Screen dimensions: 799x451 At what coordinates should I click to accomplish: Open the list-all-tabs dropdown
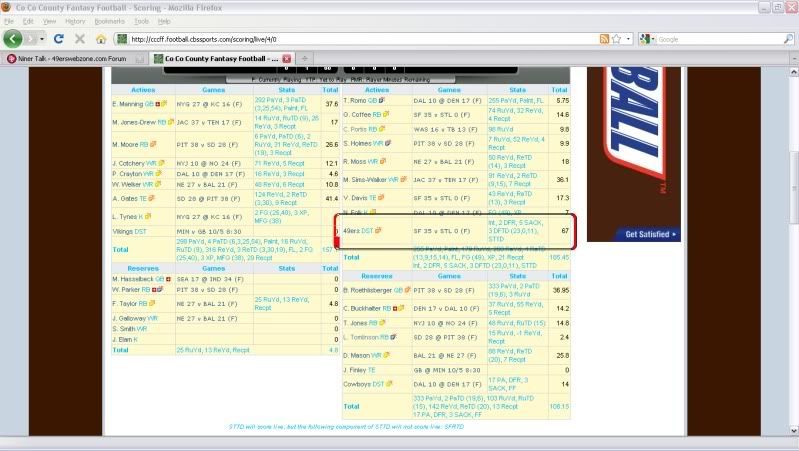point(794,59)
